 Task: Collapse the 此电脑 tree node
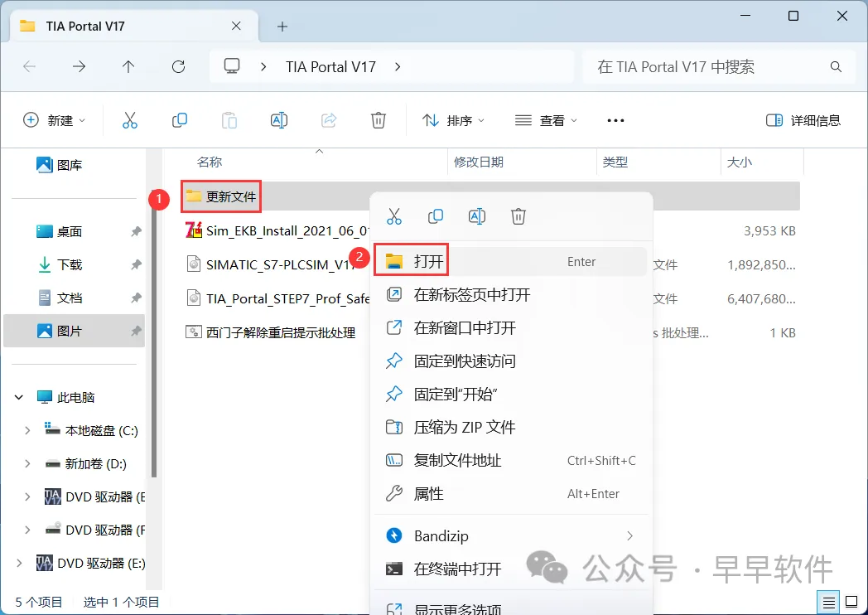coord(19,397)
